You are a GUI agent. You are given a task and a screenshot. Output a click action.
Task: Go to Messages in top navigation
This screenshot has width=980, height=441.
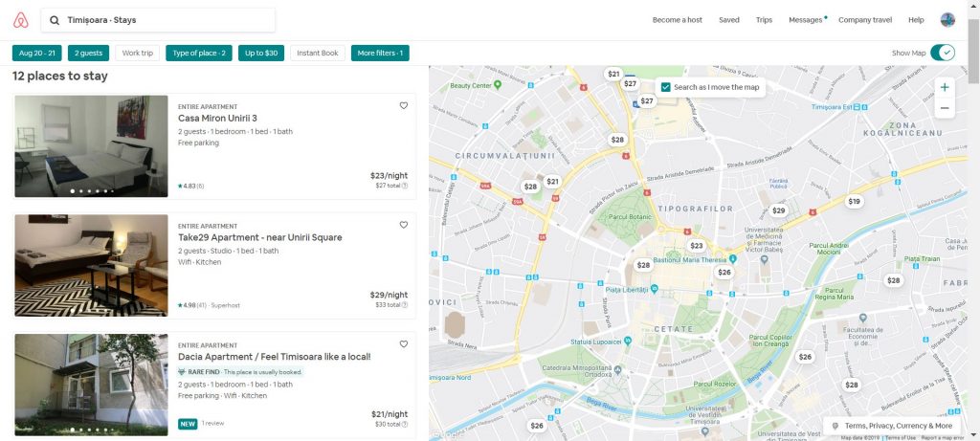tap(805, 20)
